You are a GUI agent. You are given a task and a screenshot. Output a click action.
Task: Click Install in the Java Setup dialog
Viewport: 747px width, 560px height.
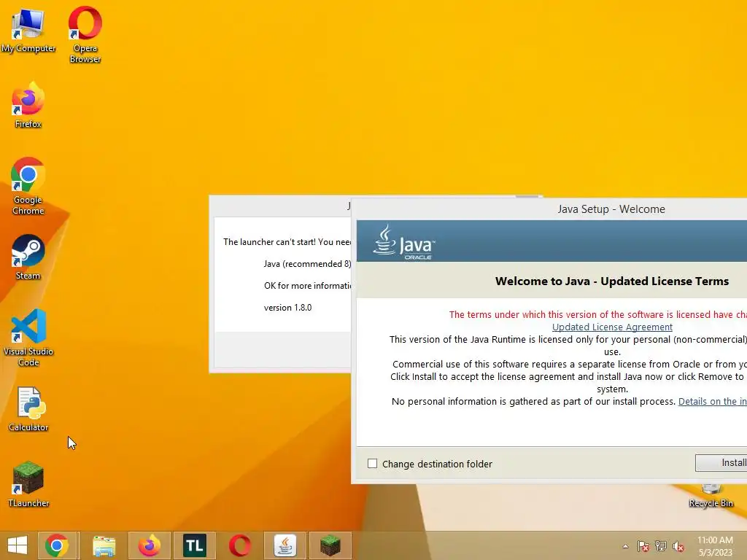coord(721,462)
